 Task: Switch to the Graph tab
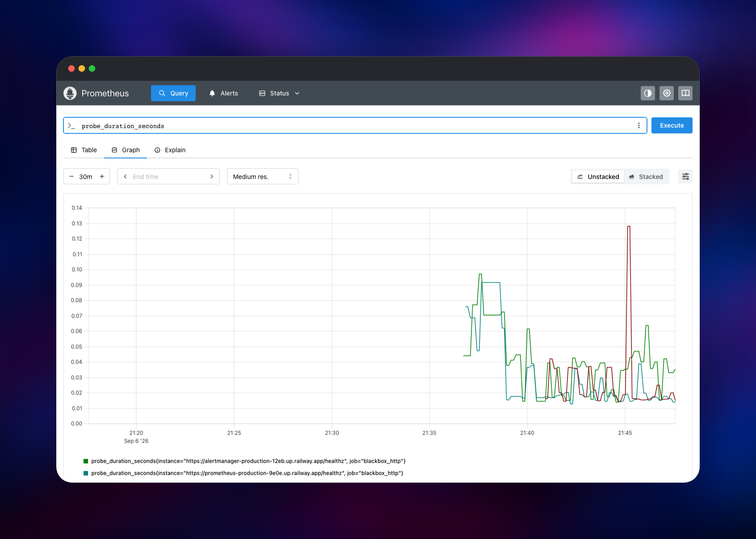(126, 150)
